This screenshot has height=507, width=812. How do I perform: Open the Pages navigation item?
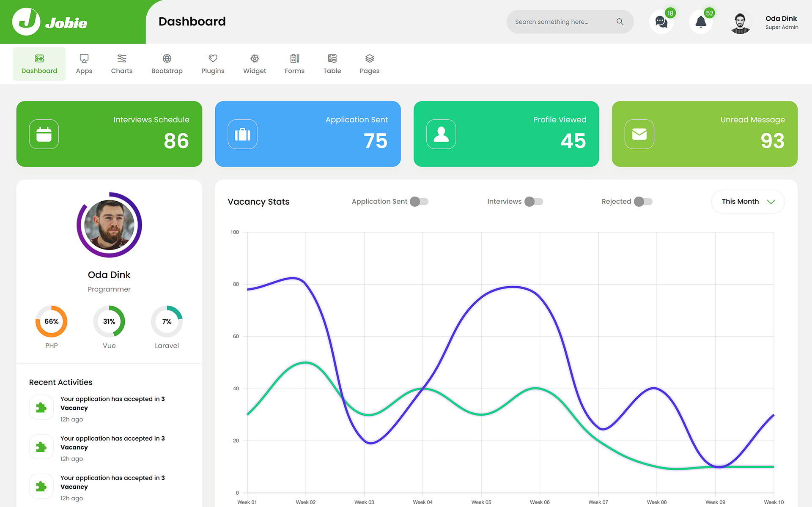(x=369, y=64)
